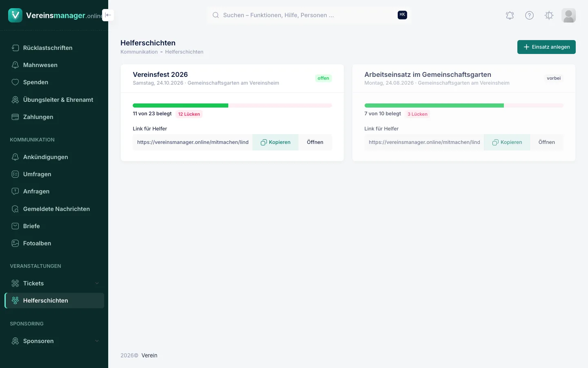Open notifications bell icon
This screenshot has width=588, height=368.
[510, 16]
